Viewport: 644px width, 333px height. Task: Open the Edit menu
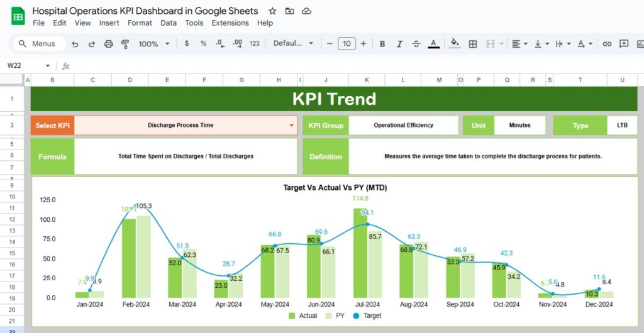pos(60,23)
